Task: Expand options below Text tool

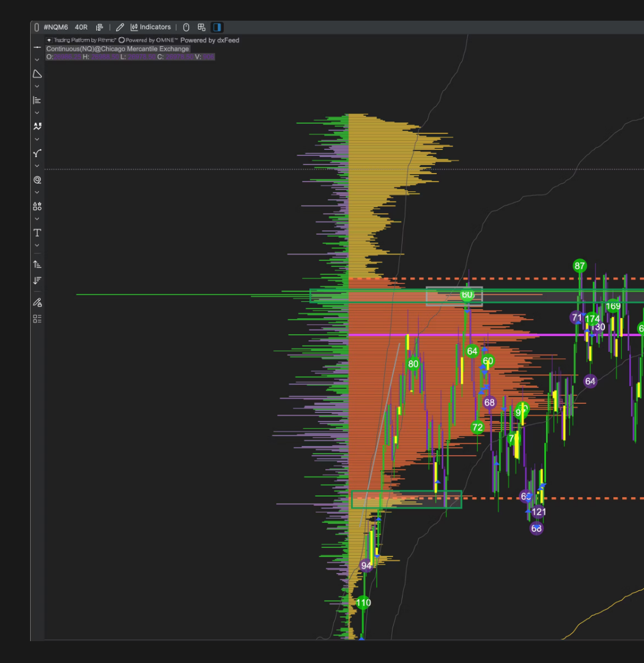Action: 37,245
